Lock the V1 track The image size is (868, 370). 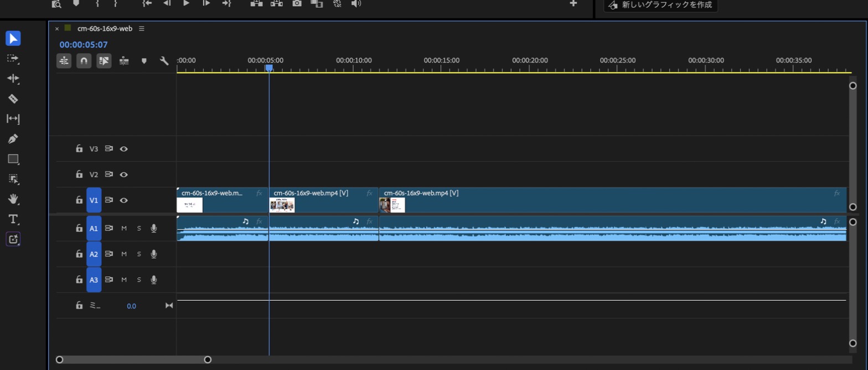(x=79, y=200)
